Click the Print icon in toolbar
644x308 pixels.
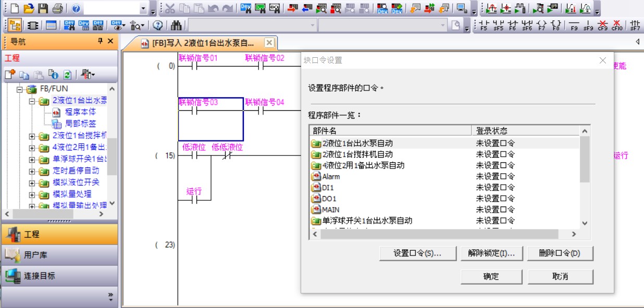point(57,8)
